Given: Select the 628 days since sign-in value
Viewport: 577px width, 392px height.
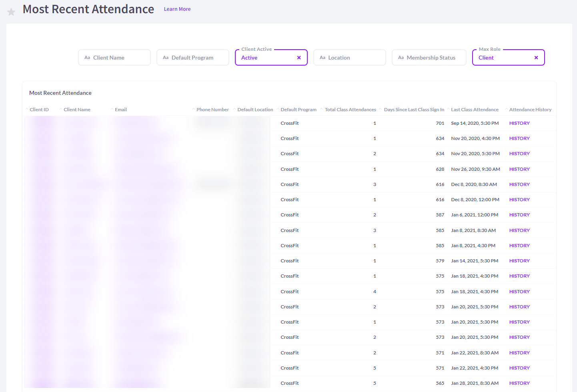Looking at the screenshot, I should pos(440,169).
